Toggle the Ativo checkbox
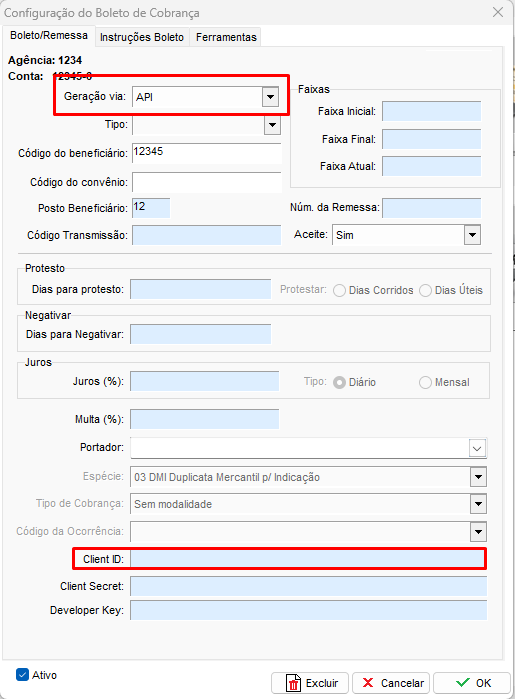This screenshot has height=699, width=515. tap(22, 674)
